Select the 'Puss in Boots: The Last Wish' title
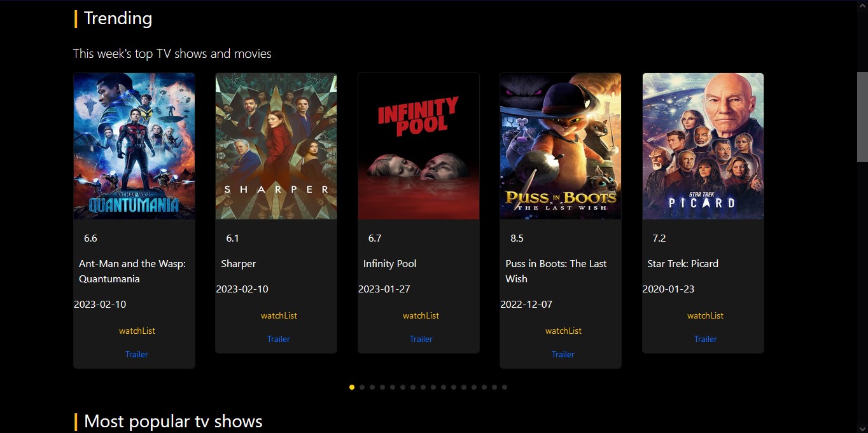Image resolution: width=868 pixels, height=433 pixels. click(x=556, y=271)
